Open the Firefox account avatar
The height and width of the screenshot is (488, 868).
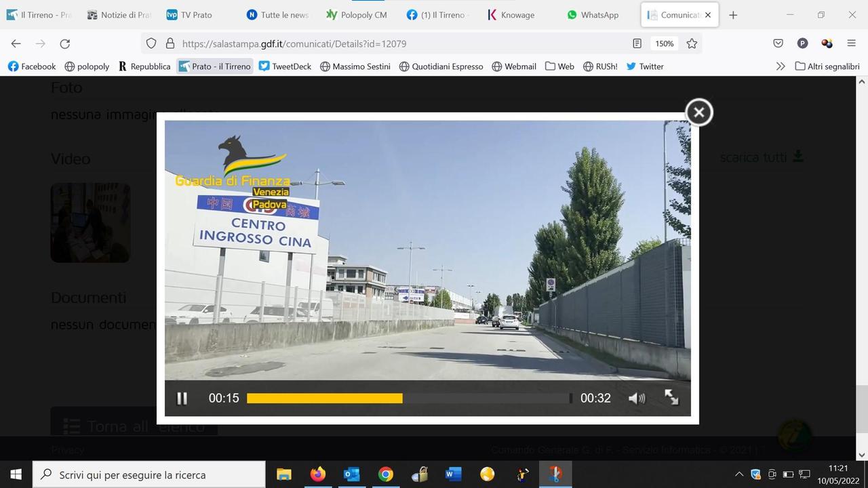point(802,43)
